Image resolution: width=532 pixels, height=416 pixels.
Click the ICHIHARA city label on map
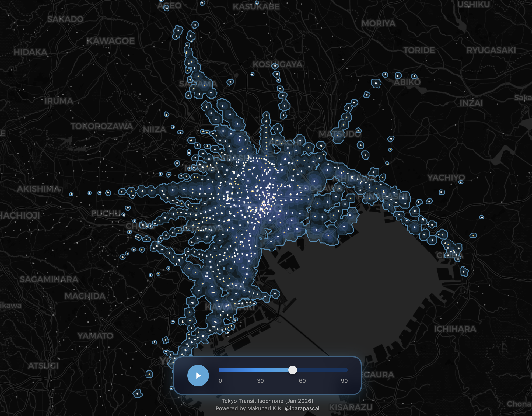tap(455, 329)
